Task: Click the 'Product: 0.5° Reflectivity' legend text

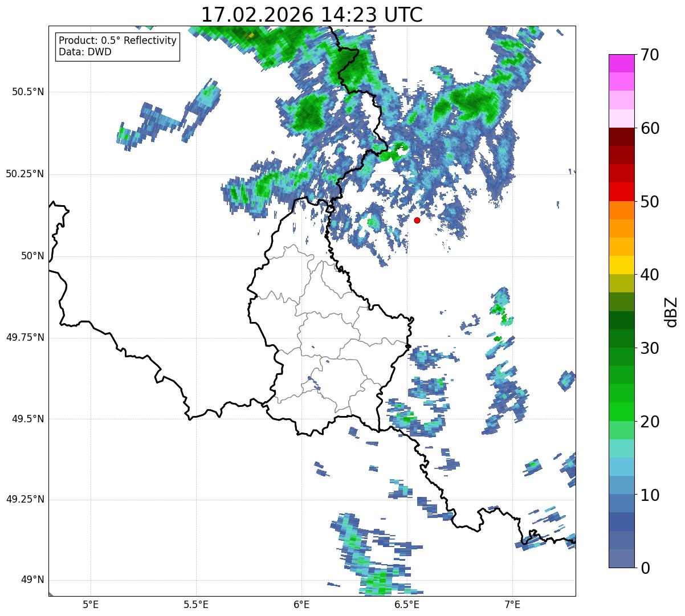Action: 117,41
